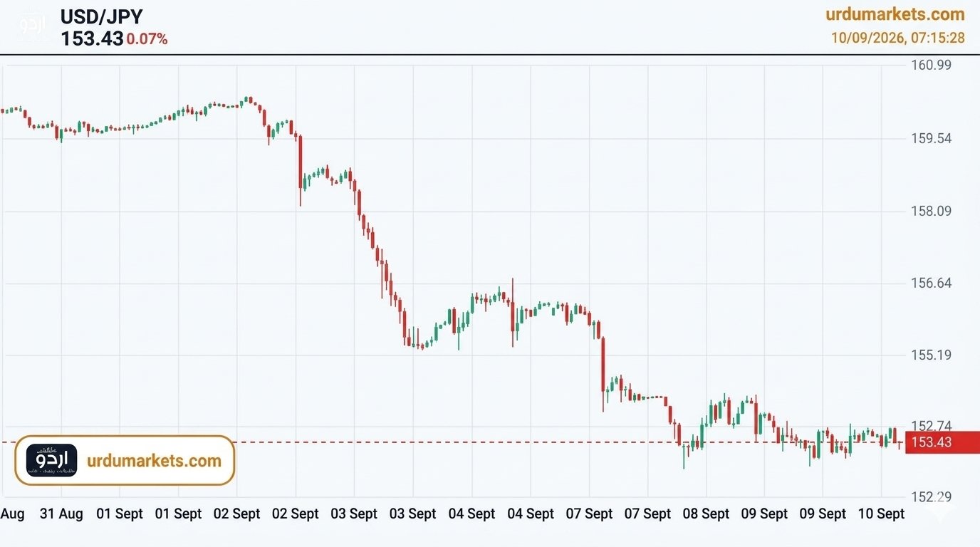Select the 31 Aug date marker
Screen dimensions: 980x547
pyautogui.click(x=61, y=514)
